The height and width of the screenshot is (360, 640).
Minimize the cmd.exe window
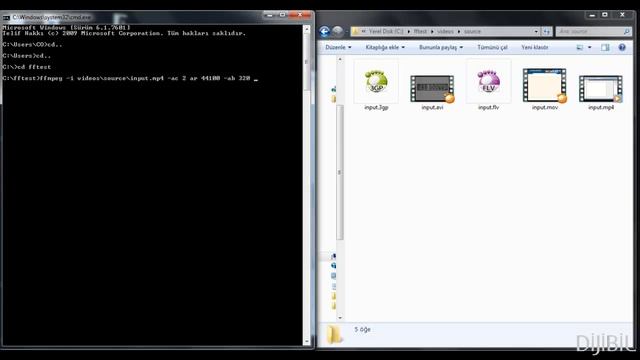coord(269,15)
